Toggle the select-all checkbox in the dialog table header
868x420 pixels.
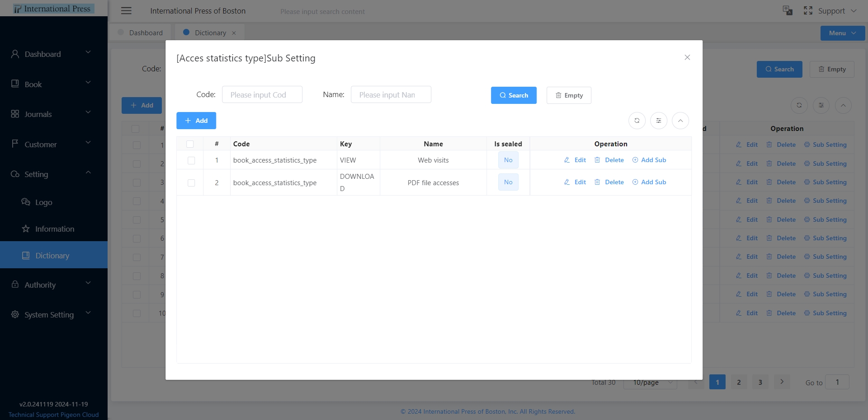[190, 144]
